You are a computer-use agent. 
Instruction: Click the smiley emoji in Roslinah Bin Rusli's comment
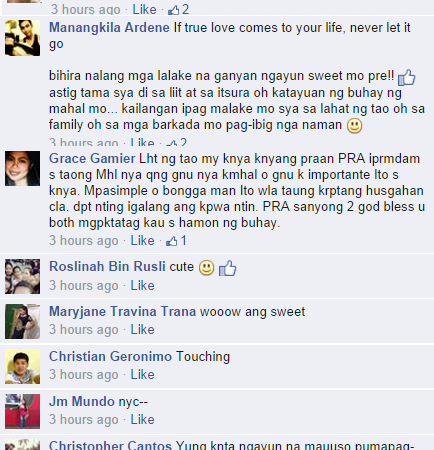pos(206,268)
